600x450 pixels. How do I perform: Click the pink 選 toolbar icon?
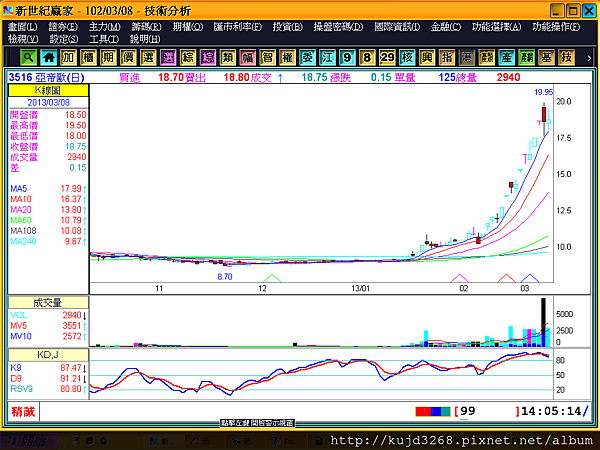168,58
